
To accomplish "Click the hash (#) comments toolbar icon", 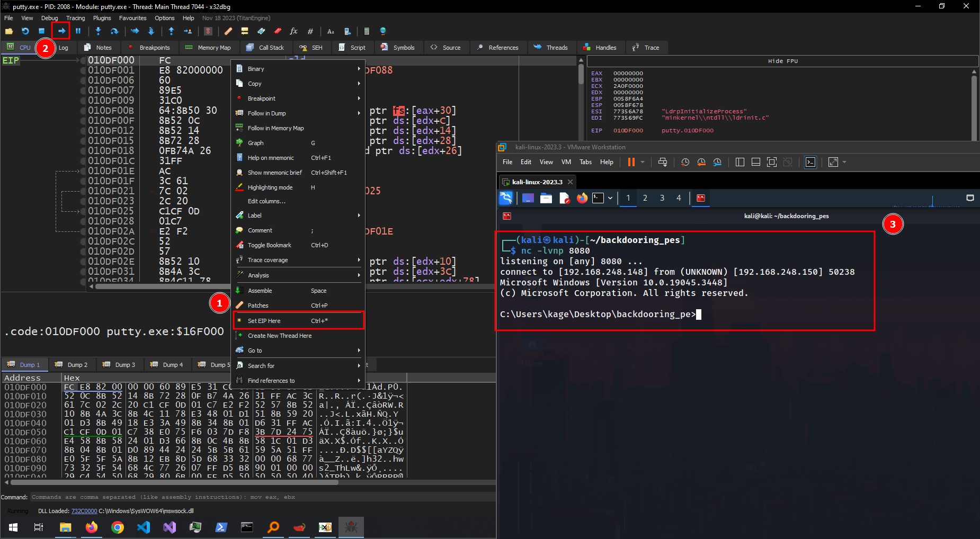I will click(x=310, y=31).
